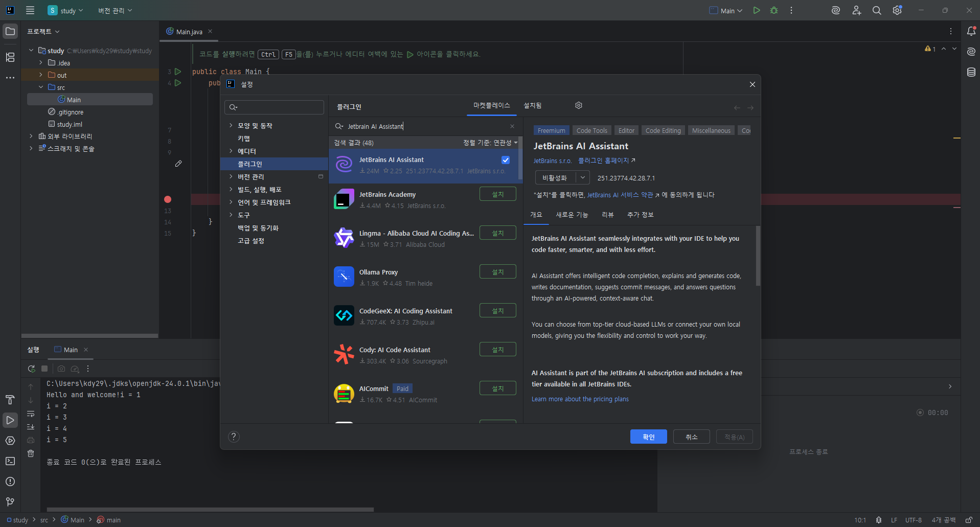Collapse the src folder in project tree

(x=41, y=87)
